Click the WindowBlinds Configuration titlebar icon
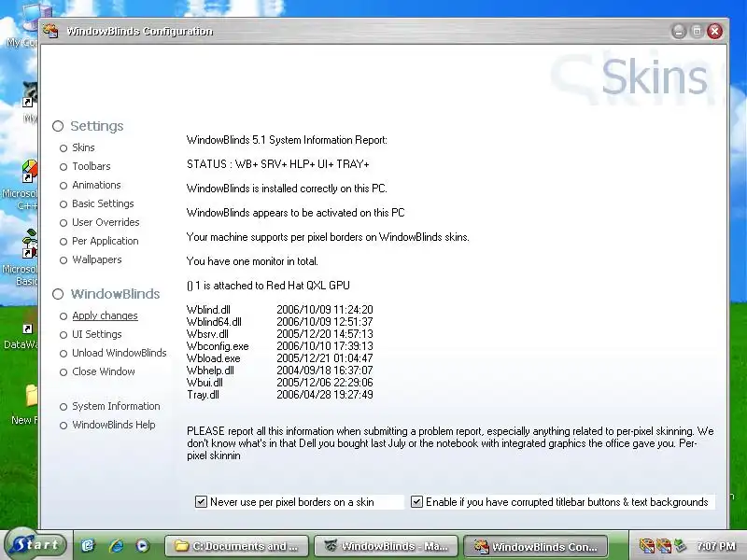 pyautogui.click(x=50, y=31)
